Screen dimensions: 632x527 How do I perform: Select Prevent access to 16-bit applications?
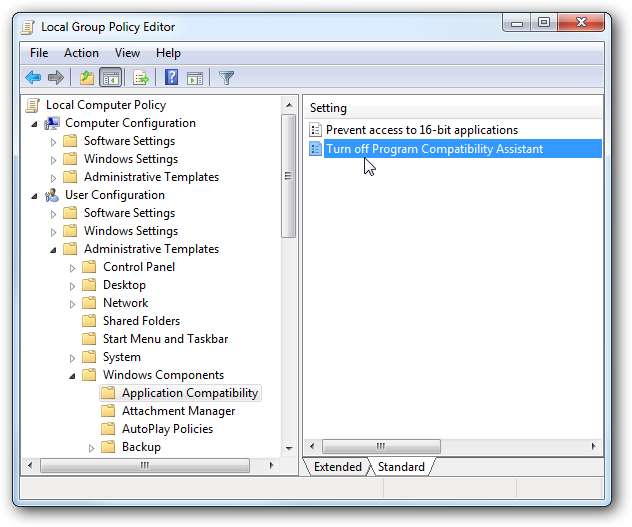coord(421,130)
